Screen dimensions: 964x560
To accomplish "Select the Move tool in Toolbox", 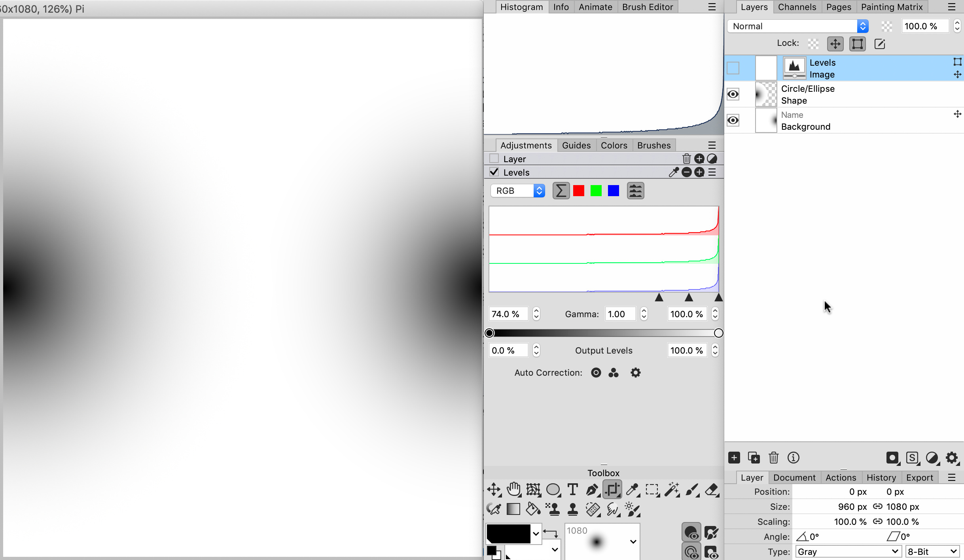I will [x=494, y=490].
